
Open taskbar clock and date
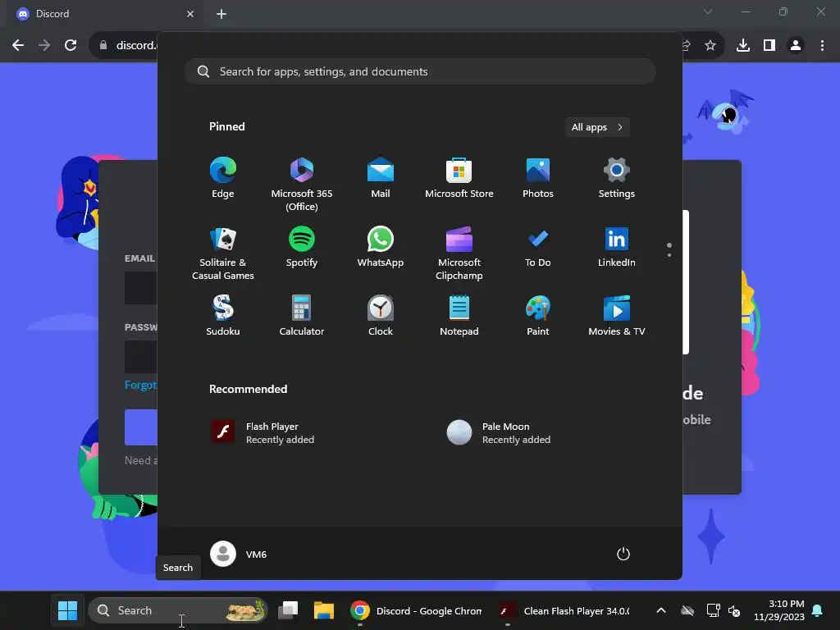click(779, 610)
